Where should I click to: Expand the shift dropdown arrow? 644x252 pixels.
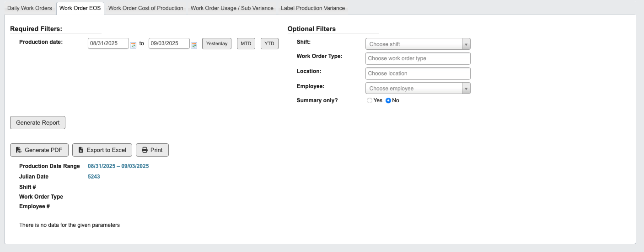(x=466, y=44)
